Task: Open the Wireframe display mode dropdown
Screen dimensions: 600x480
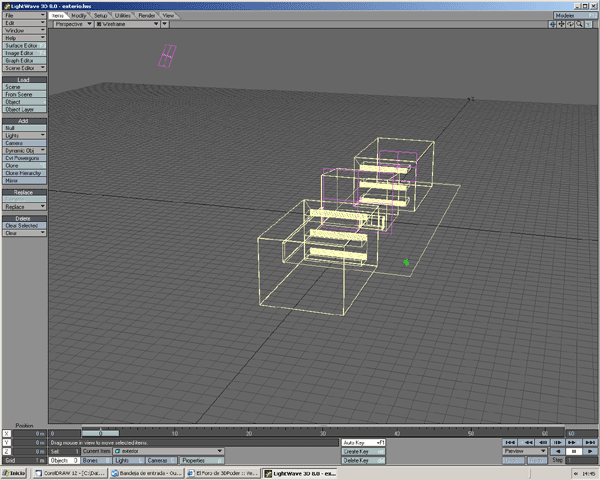Action: 127,24
